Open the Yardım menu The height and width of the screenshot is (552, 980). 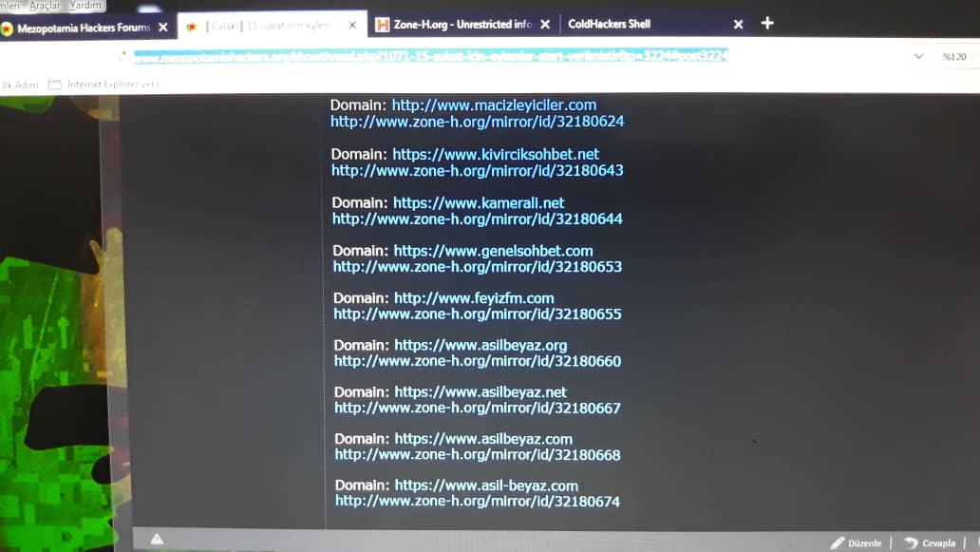[85, 5]
